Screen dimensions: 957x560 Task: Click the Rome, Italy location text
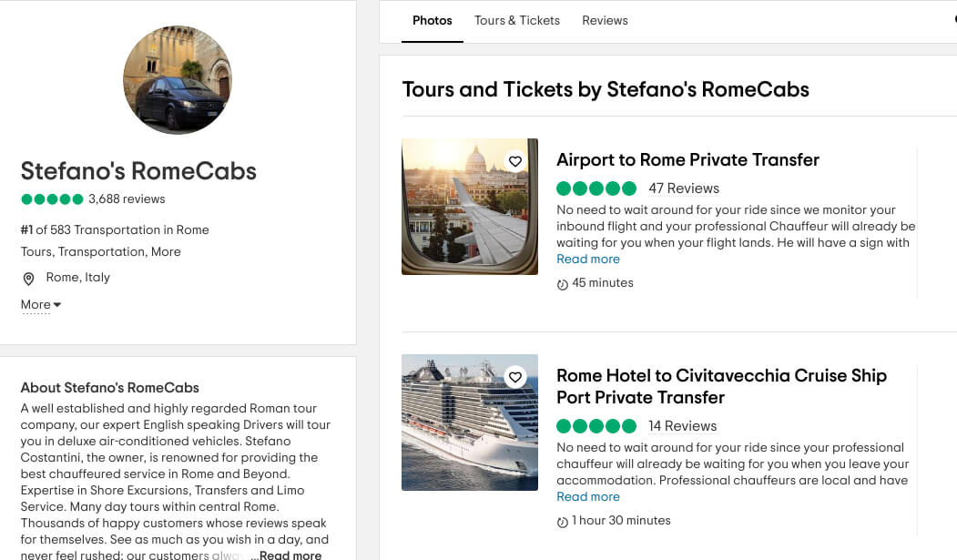(78, 278)
